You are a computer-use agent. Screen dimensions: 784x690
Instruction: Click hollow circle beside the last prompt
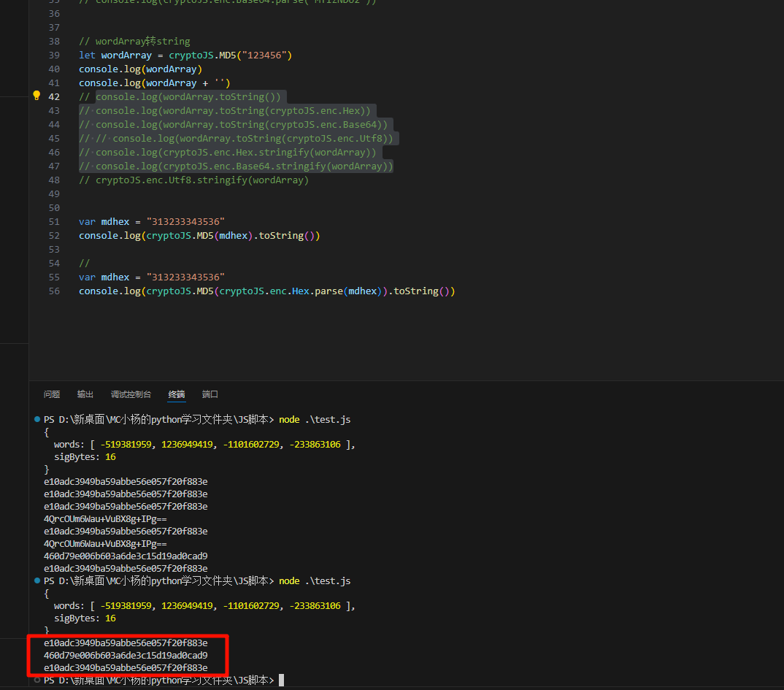tap(37, 680)
